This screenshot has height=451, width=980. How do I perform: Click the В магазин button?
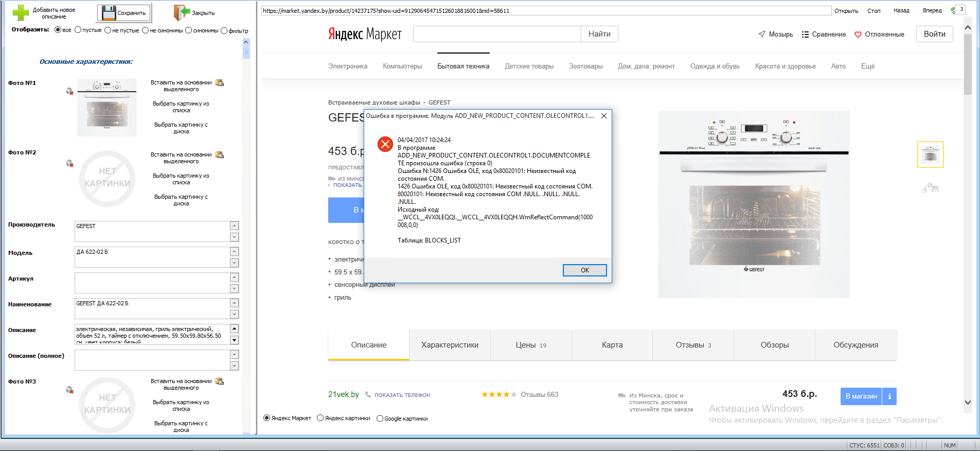(x=861, y=396)
